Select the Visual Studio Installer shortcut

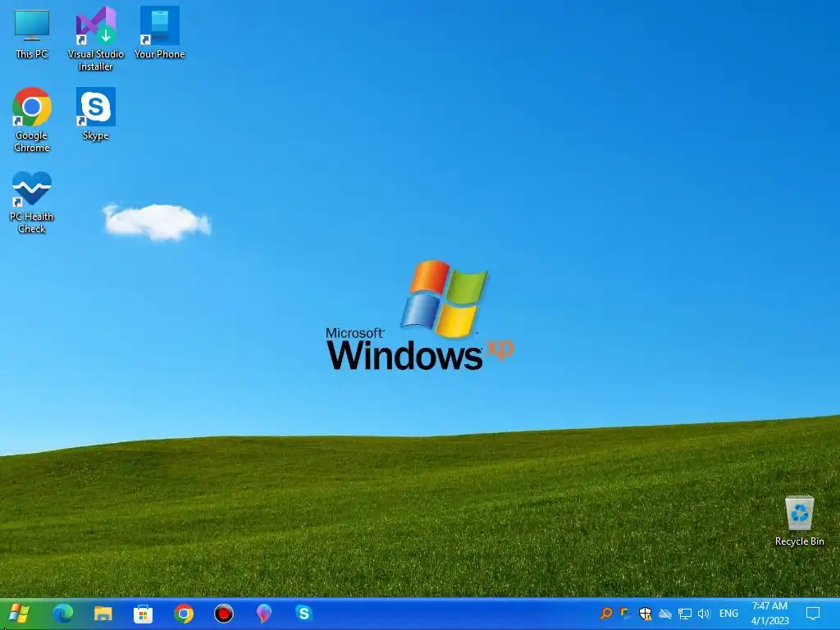[x=95, y=39]
